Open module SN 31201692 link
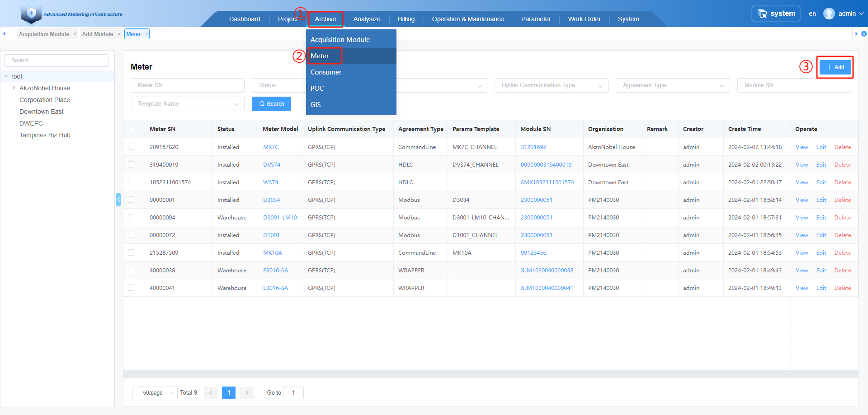868x415 pixels. (x=533, y=147)
